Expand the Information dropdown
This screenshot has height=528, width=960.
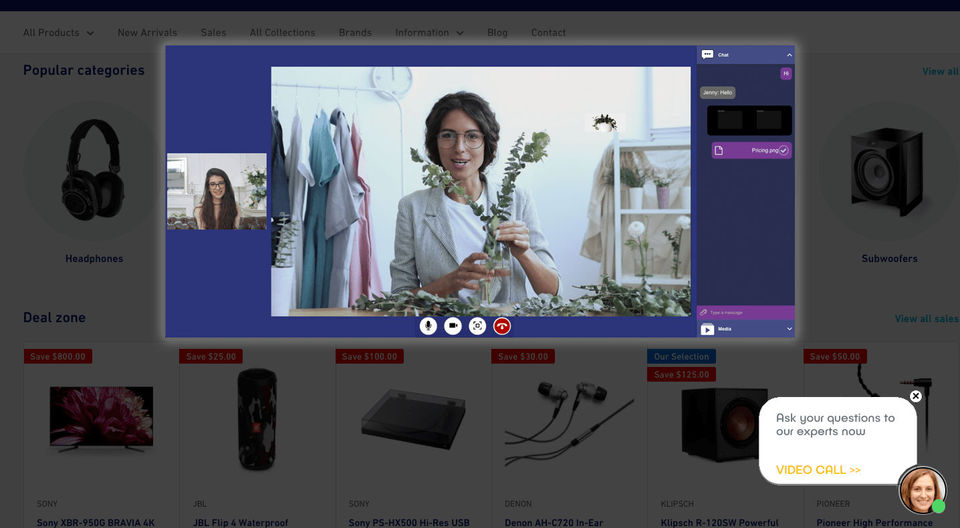click(429, 32)
